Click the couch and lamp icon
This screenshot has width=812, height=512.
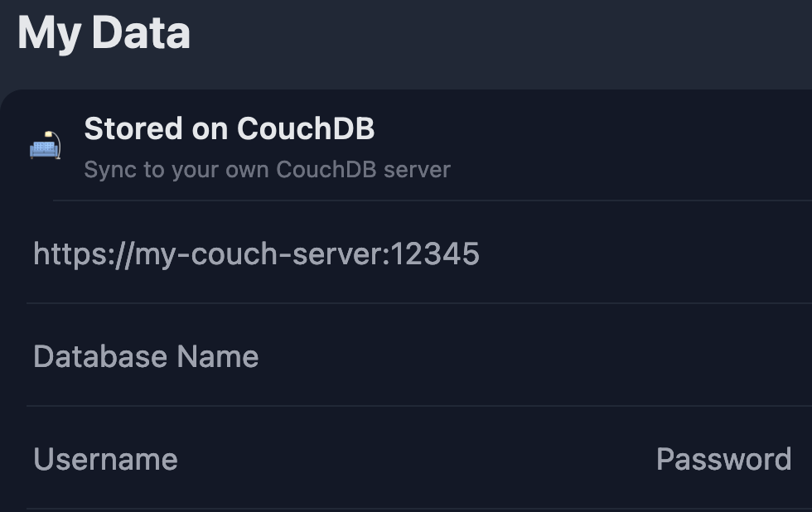pos(45,146)
